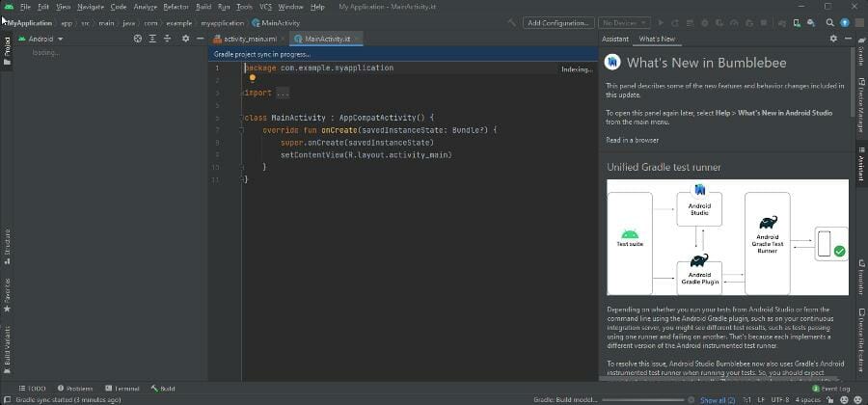The width and height of the screenshot is (868, 405).
Task: Open Event Log from status bar
Action: pyautogui.click(x=831, y=389)
